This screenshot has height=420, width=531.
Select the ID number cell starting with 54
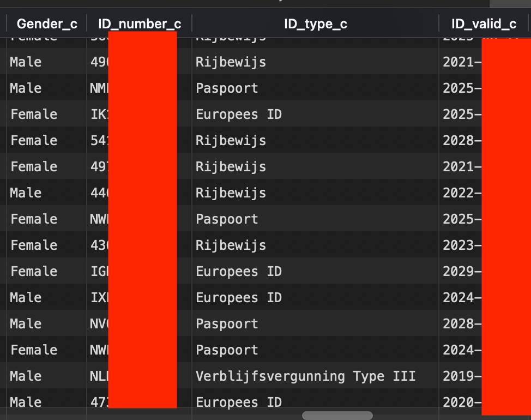coord(99,141)
